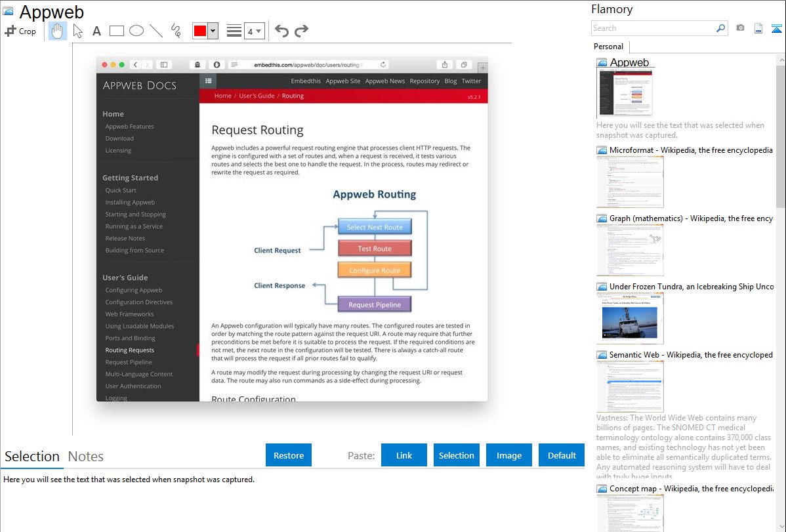Choose the text annotation tool
786x532 pixels.
tap(96, 31)
